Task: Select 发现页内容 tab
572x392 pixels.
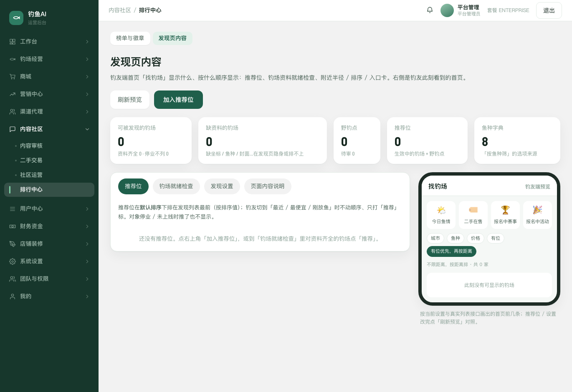Action: [x=172, y=38]
